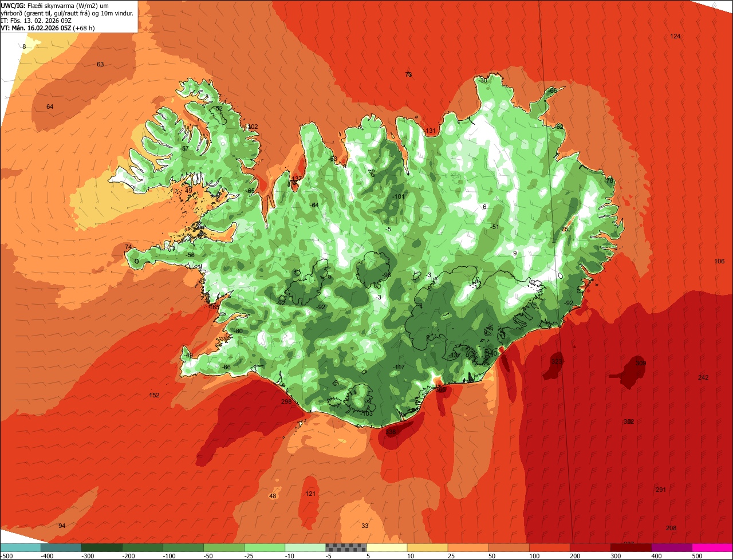Click the dark maroon legend swatch at 300
Image resolution: width=733 pixels, height=560 pixels.
pyautogui.click(x=631, y=547)
